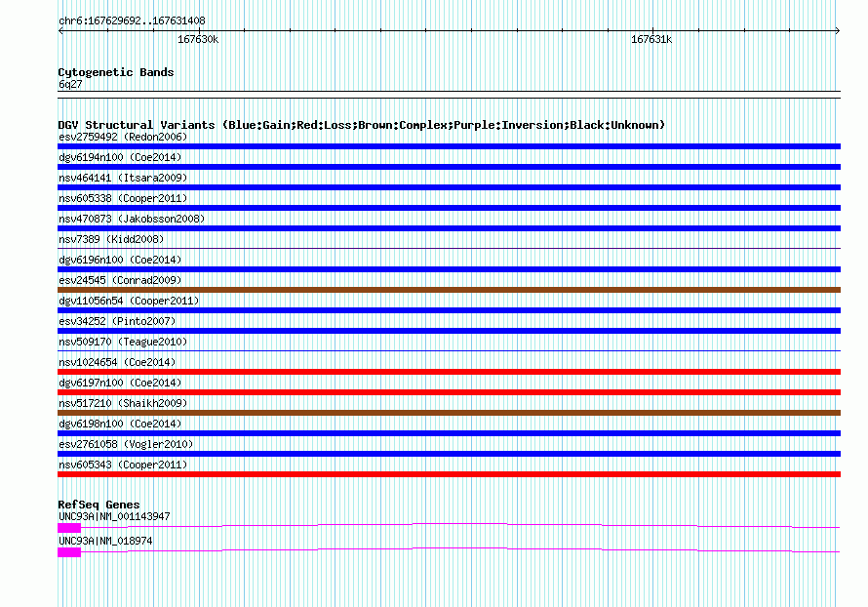868x607 pixels.
Task: Open the dgv6196n100 (Coe2014) label
Action: point(120,260)
